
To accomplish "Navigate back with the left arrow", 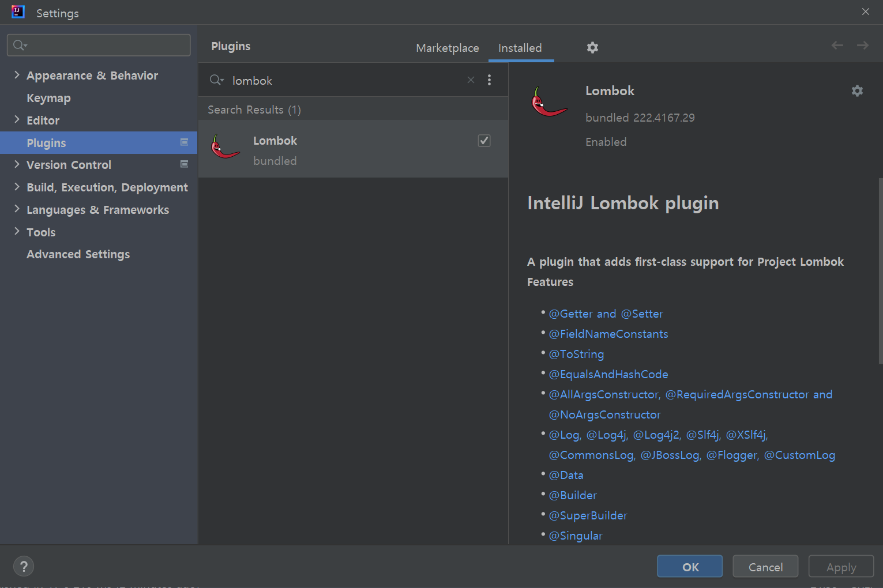I will (837, 45).
